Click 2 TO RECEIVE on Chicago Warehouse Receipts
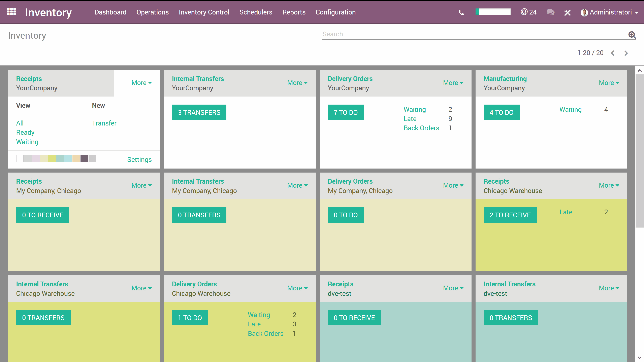644x362 pixels. tap(510, 215)
